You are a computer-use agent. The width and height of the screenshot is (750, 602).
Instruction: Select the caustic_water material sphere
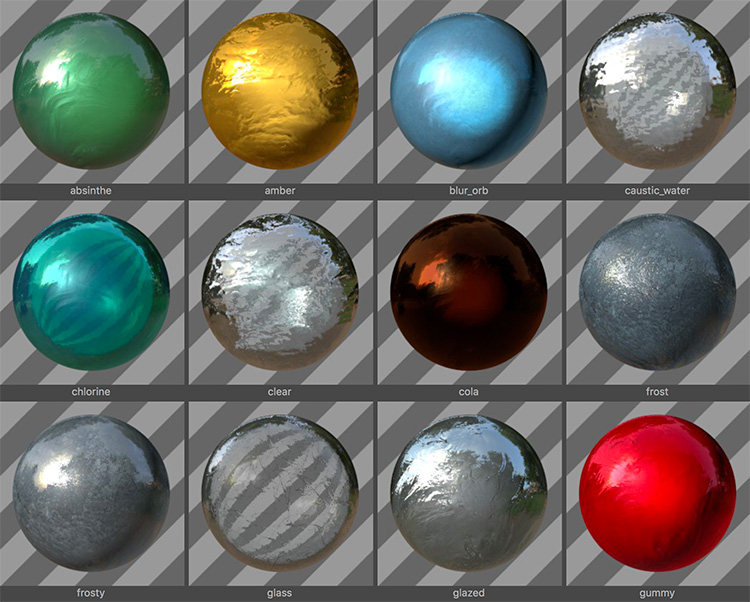(658, 91)
